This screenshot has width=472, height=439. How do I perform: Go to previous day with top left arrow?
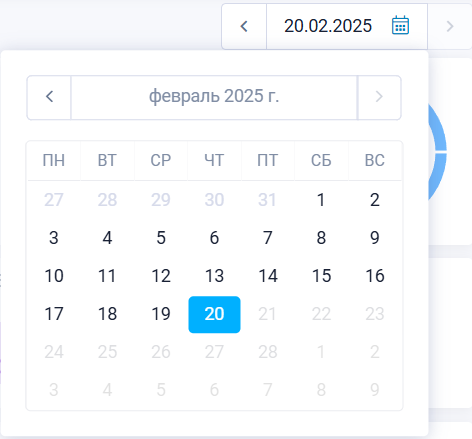244,26
